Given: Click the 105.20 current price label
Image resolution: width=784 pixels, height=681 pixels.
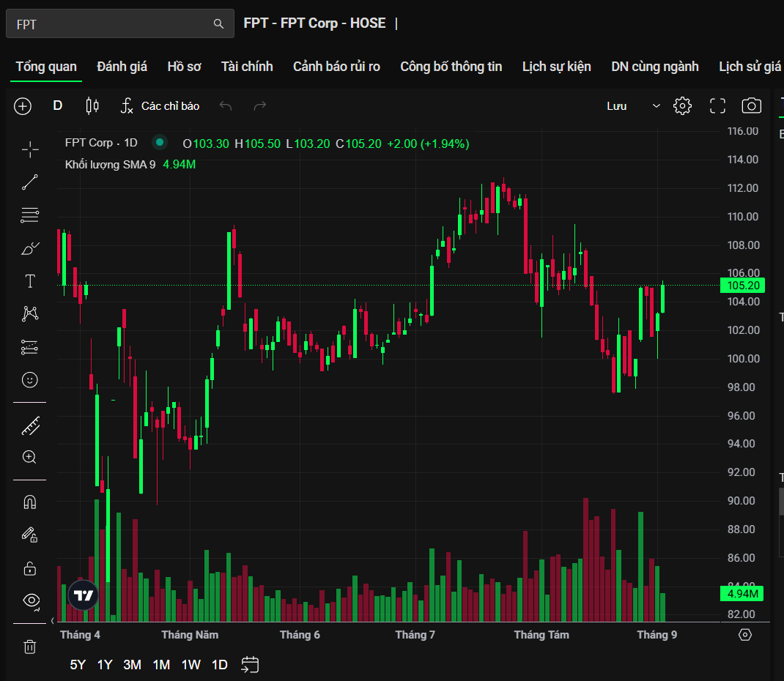Looking at the screenshot, I should pos(742,286).
